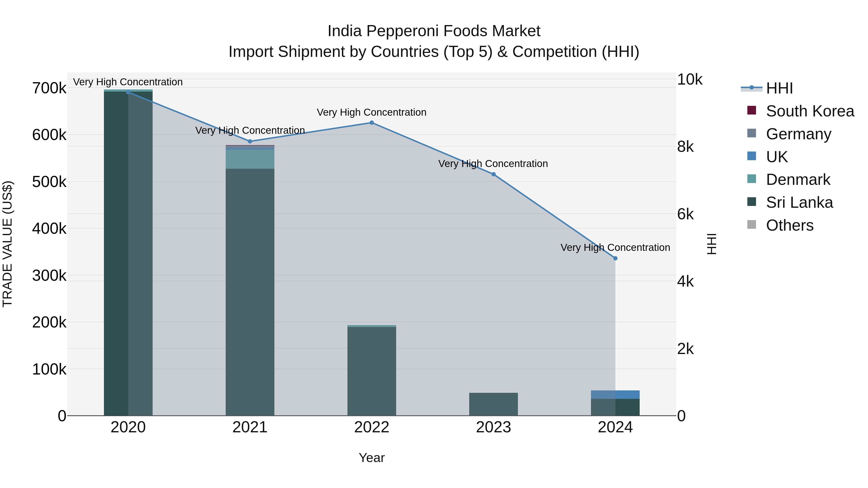Viewport: 868px width, 488px height.
Task: Toggle Others legend entry
Action: [x=780, y=225]
